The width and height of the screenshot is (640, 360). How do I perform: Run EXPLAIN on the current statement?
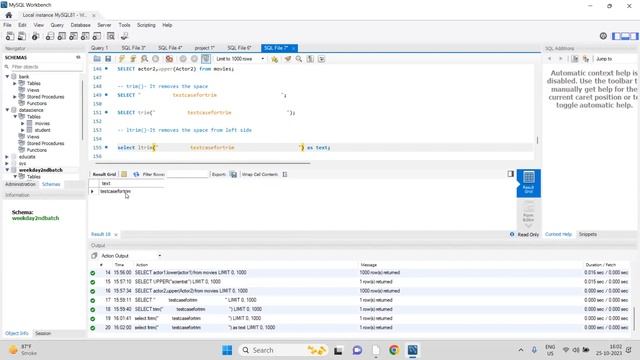pos(144,59)
